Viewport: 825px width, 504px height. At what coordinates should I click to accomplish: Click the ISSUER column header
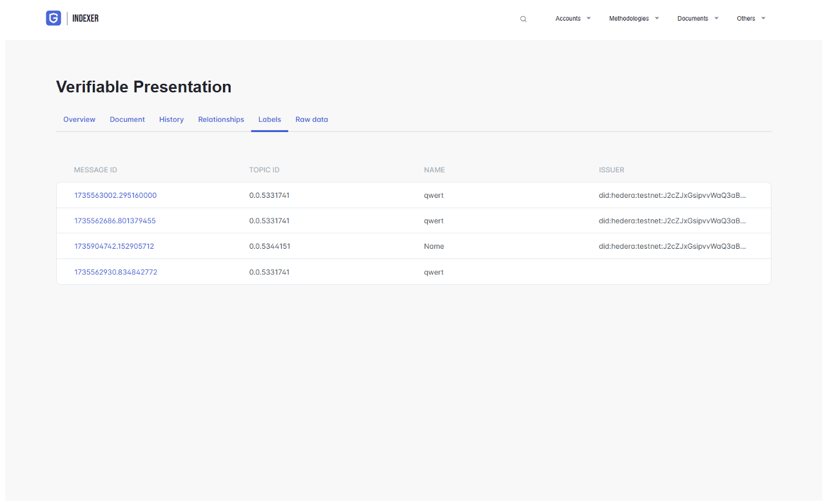click(x=611, y=170)
